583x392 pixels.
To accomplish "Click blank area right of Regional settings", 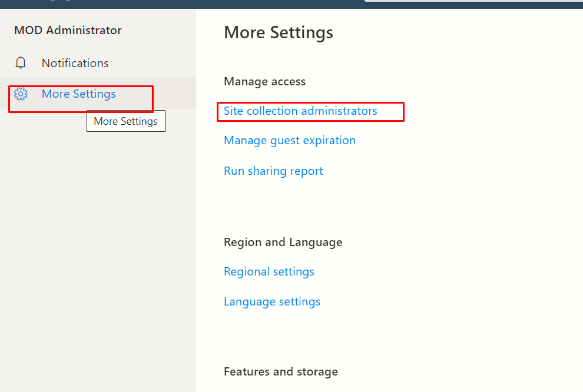I will click(446, 271).
